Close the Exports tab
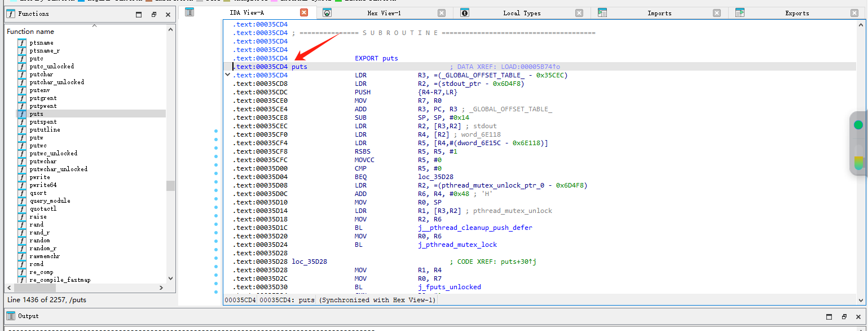 [x=854, y=13]
